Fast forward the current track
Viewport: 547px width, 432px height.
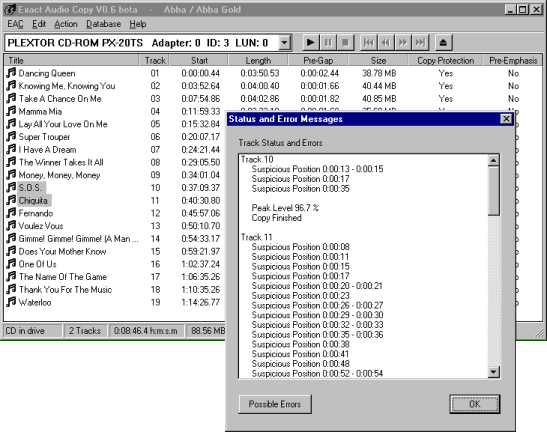tap(403, 43)
